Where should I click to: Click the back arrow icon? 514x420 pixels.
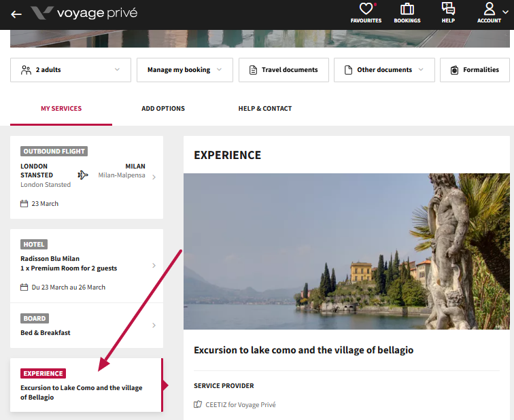[x=16, y=14]
